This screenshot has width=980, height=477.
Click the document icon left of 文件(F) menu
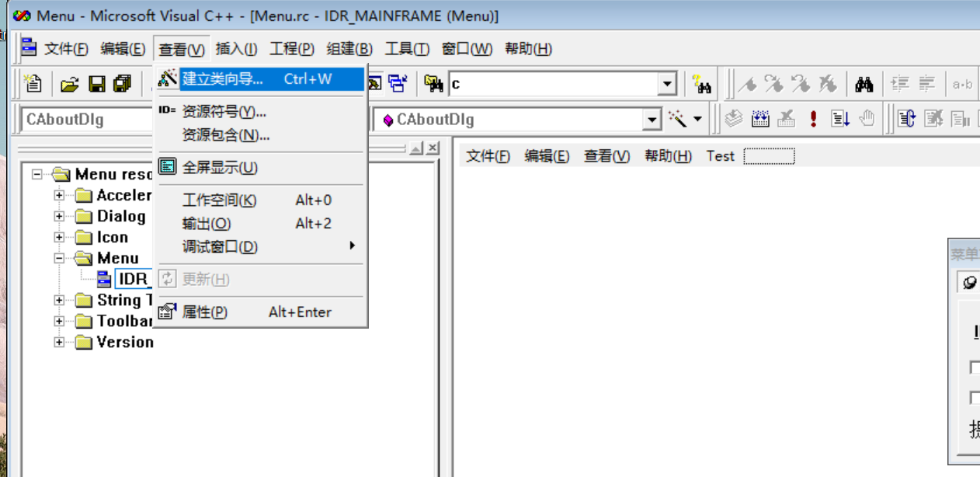click(x=29, y=47)
